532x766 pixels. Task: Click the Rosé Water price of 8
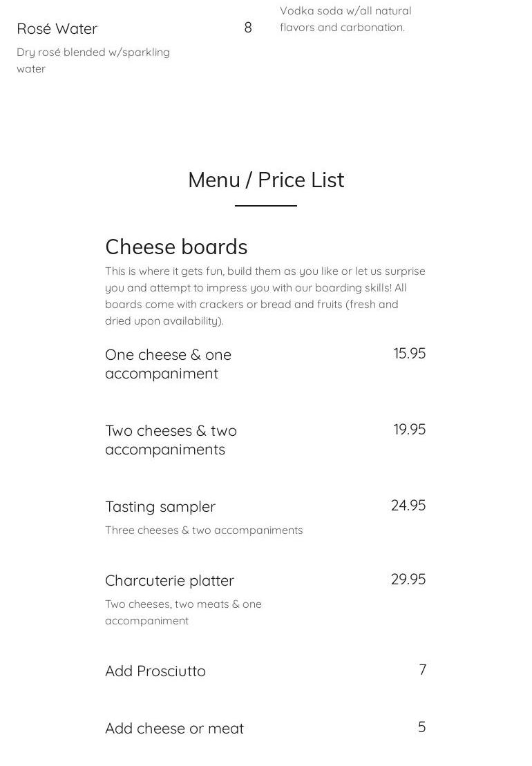click(x=248, y=28)
